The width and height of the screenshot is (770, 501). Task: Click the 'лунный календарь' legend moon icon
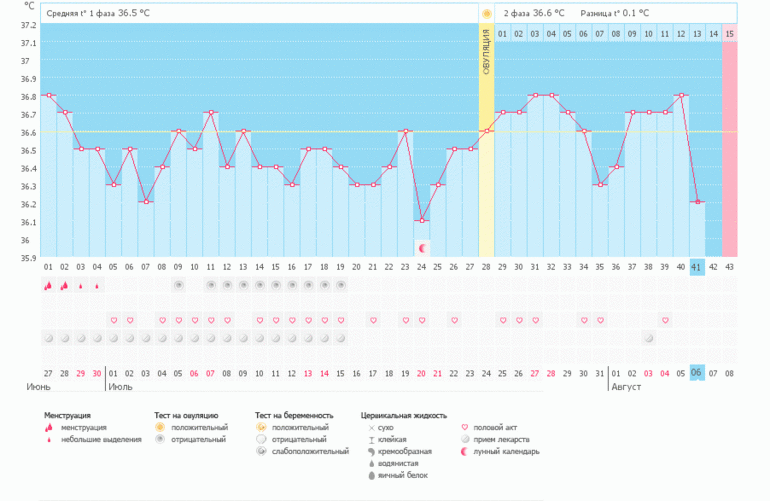click(464, 451)
